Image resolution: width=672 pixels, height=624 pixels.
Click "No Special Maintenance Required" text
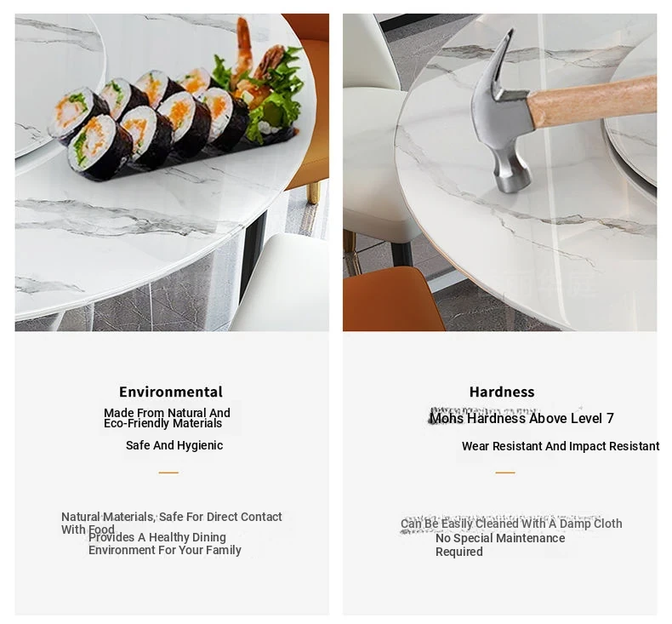click(x=500, y=545)
